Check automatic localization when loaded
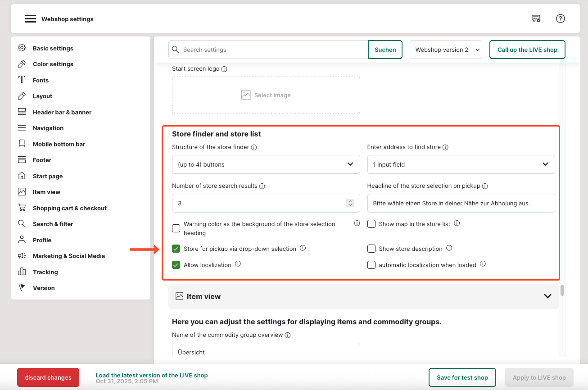Image resolution: width=588 pixels, height=390 pixels. [371, 265]
